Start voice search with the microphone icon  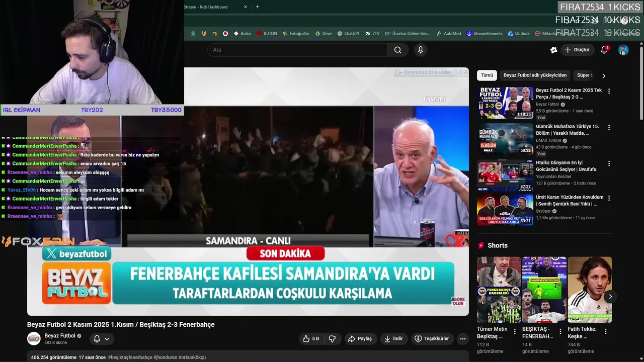point(421,50)
